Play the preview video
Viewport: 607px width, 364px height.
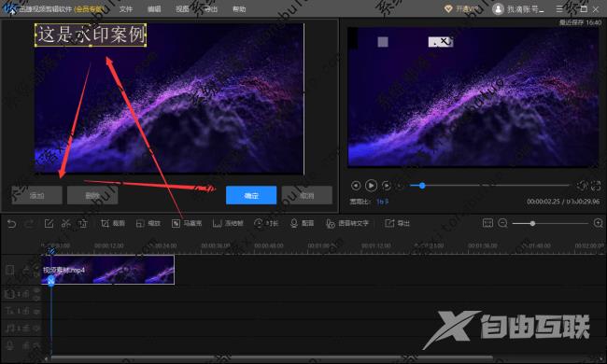tap(371, 186)
